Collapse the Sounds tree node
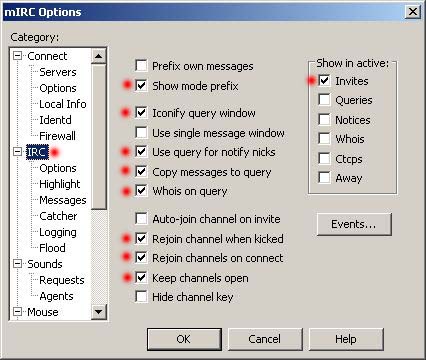426x360 pixels. (17, 264)
